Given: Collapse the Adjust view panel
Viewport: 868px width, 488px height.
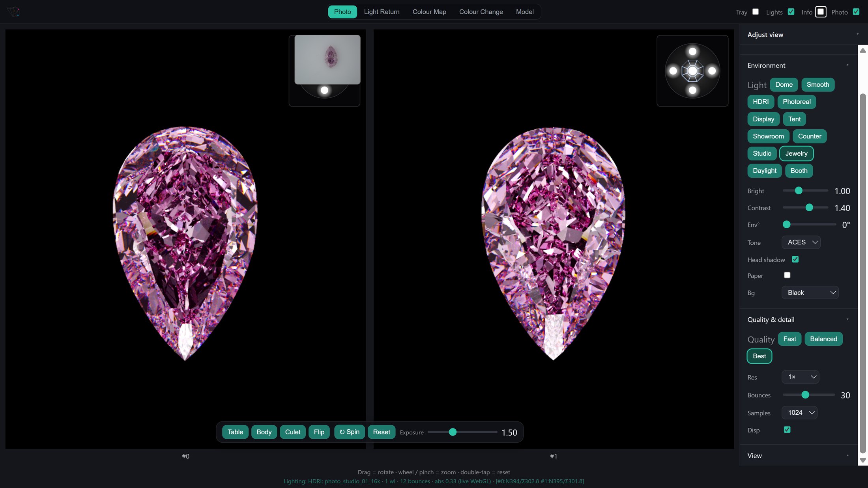Looking at the screenshot, I should pos(803,35).
